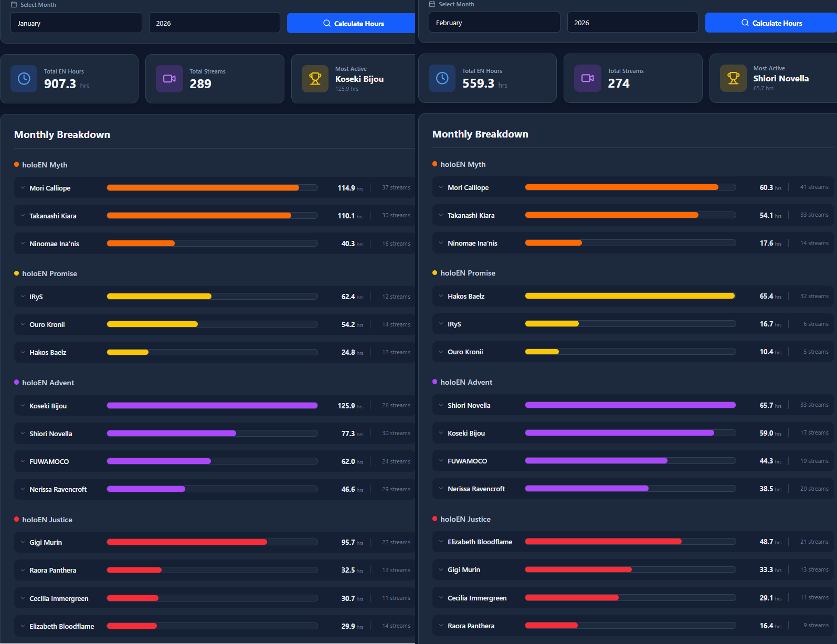Click the trophy icon next to Koseki Bijou
The height and width of the screenshot is (644, 837).
[315, 79]
